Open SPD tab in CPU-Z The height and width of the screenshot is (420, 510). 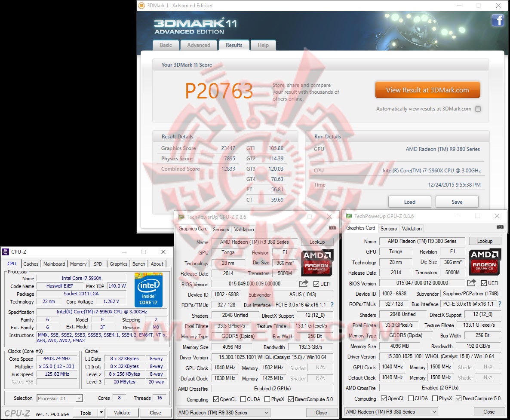[98, 264]
